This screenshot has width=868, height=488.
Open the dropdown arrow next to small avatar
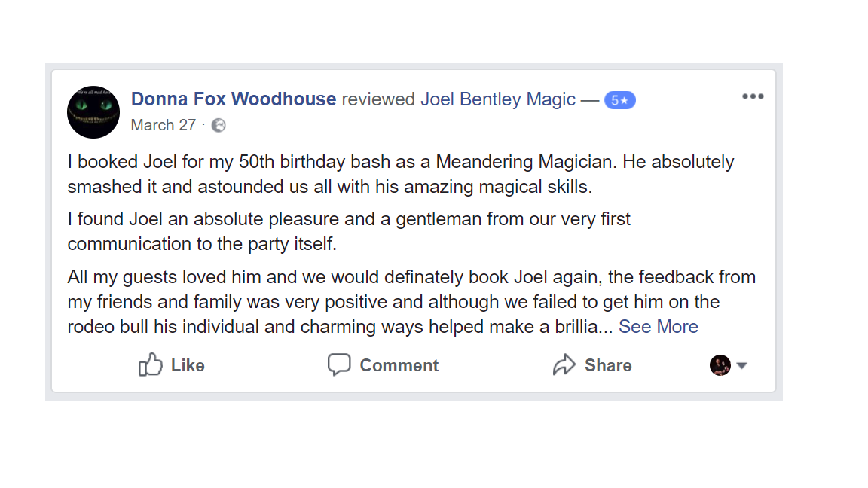coord(741,366)
